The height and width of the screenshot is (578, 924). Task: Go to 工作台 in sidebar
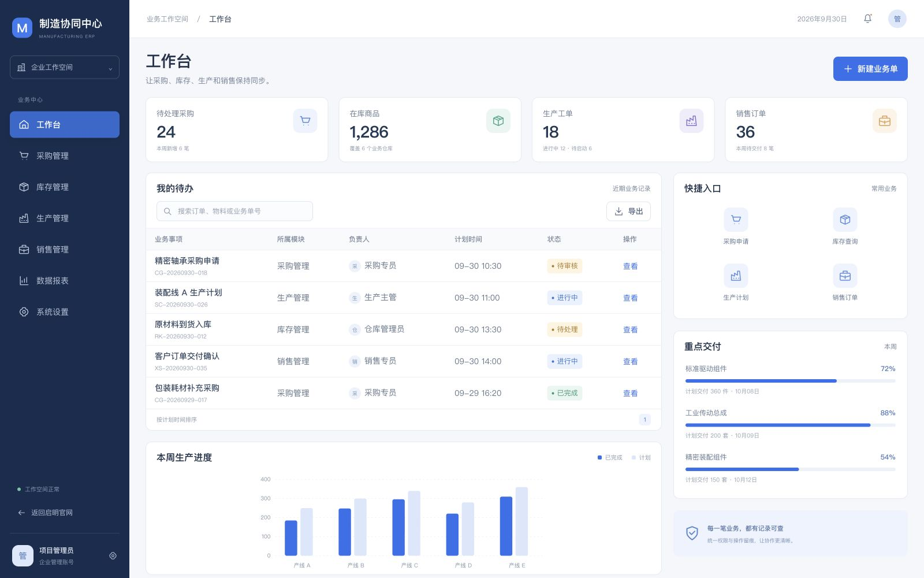[x=65, y=124]
